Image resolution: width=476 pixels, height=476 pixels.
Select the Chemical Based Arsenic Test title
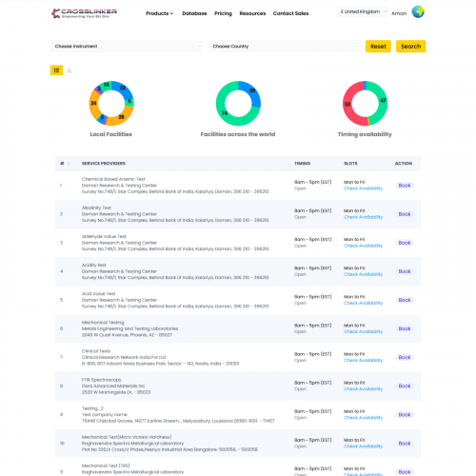point(113,179)
